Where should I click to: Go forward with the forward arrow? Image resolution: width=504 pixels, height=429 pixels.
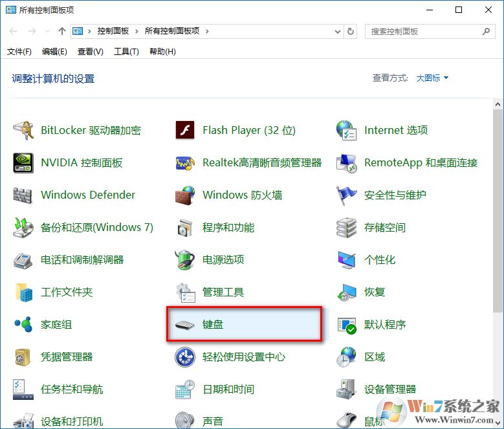[32, 31]
